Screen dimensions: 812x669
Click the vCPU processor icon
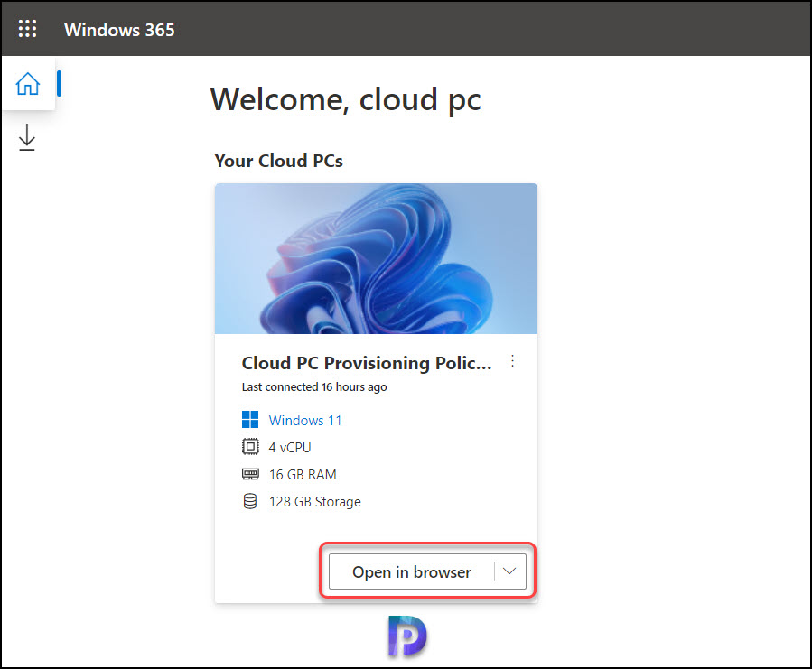(x=250, y=446)
